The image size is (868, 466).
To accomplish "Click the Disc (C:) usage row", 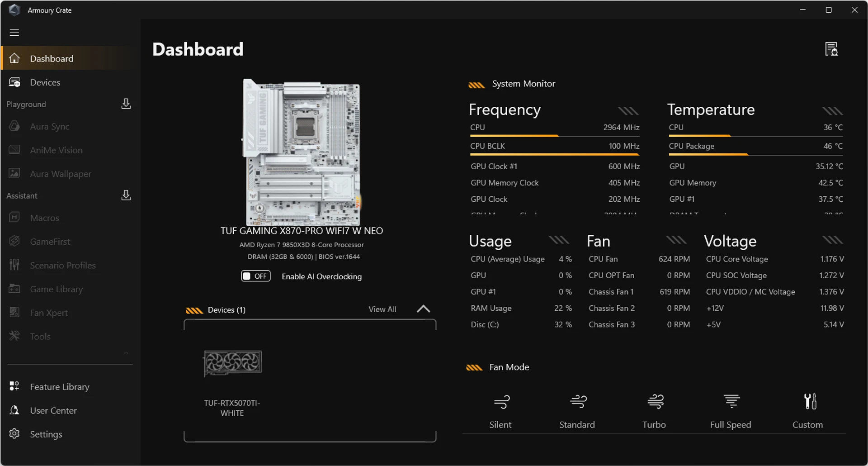I will (x=521, y=324).
